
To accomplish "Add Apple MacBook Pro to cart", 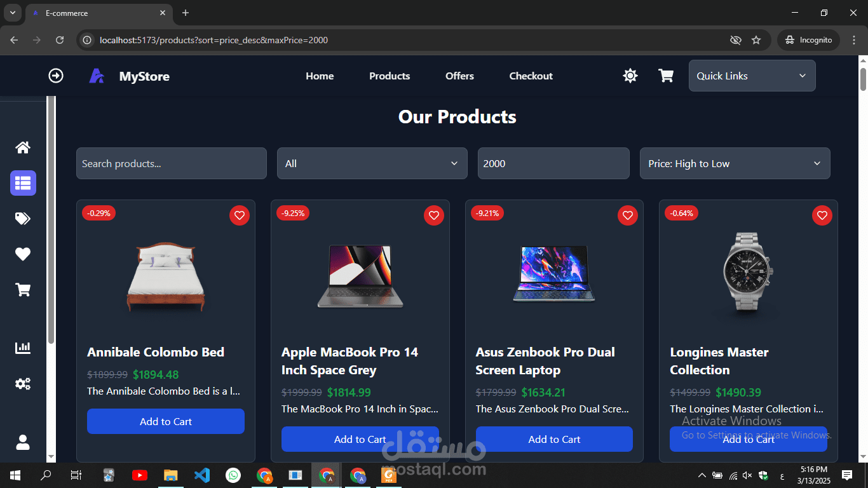I will pyautogui.click(x=360, y=439).
